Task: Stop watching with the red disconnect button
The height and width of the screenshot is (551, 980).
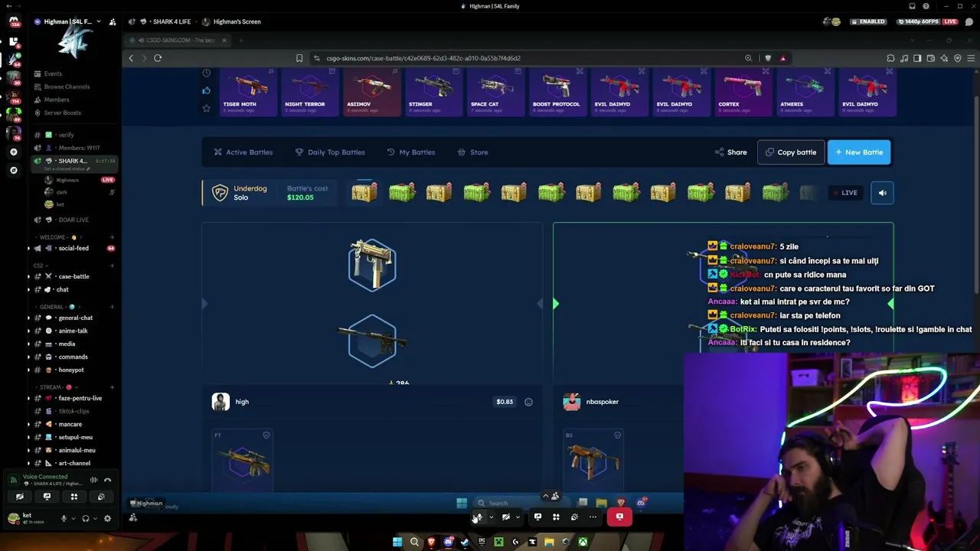Action: [619, 517]
